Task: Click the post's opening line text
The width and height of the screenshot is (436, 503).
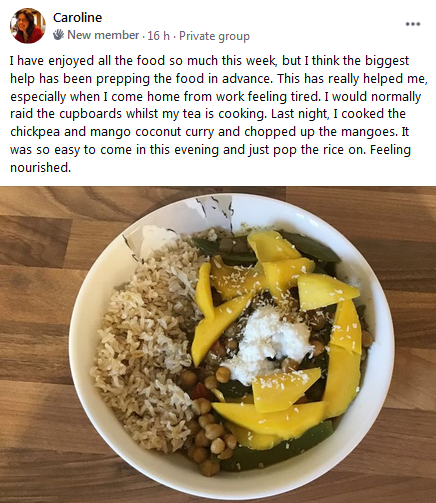Action: 209,61
